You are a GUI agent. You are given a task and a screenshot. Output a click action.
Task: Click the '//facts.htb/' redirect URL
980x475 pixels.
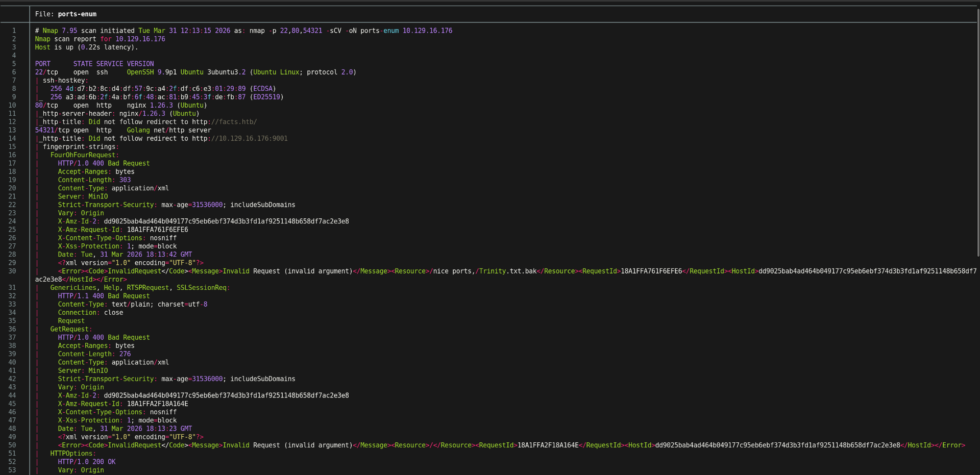tap(234, 122)
